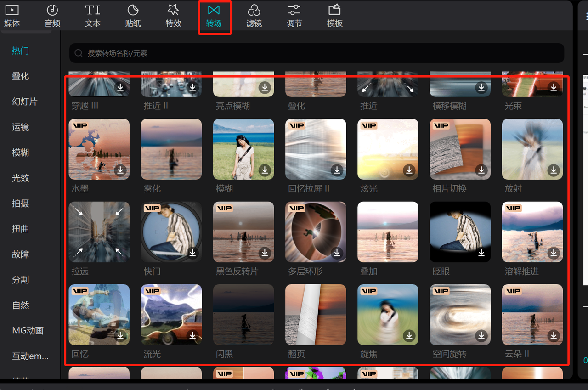Download the 横移模糊 transition
Image resolution: width=588 pixels, height=390 pixels.
click(481, 87)
